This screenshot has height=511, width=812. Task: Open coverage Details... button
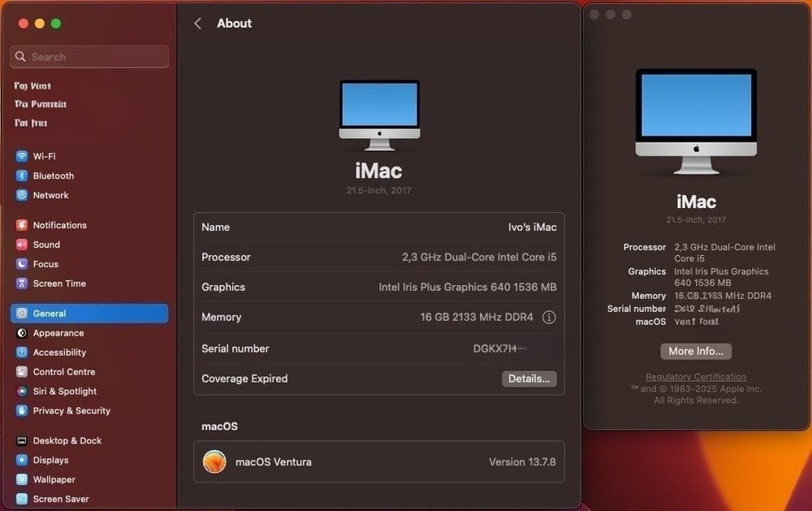[529, 379]
